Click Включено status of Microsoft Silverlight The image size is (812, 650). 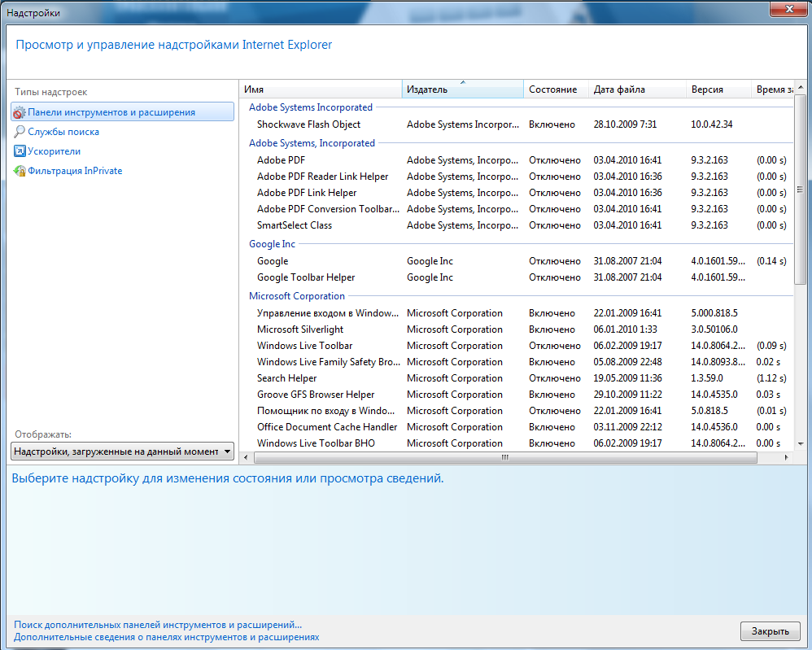click(x=552, y=329)
